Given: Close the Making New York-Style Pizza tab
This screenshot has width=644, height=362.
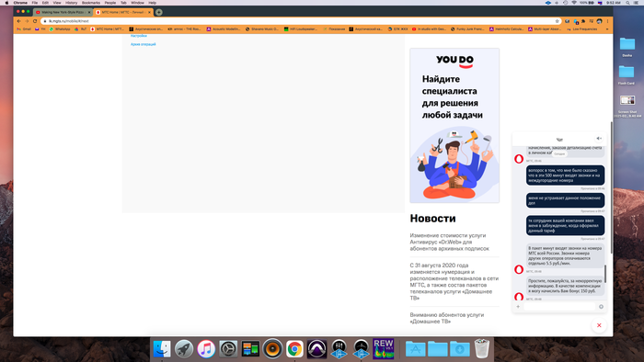Looking at the screenshot, I should pos(89,12).
